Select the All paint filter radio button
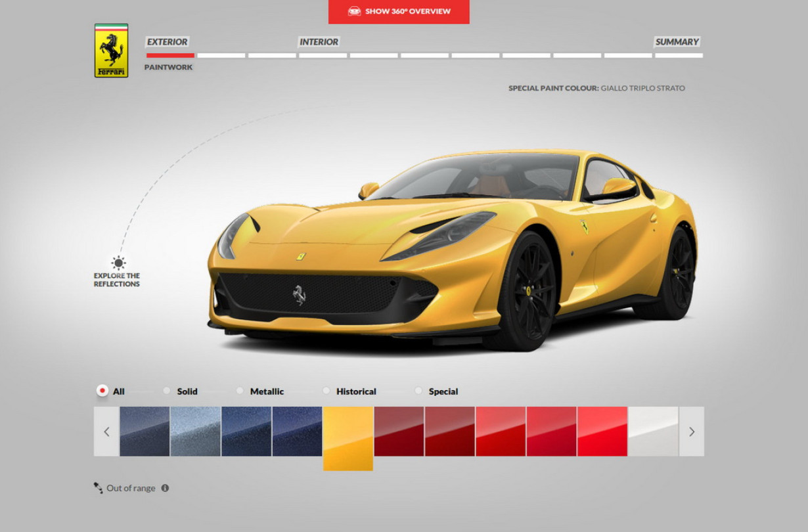 click(102, 391)
